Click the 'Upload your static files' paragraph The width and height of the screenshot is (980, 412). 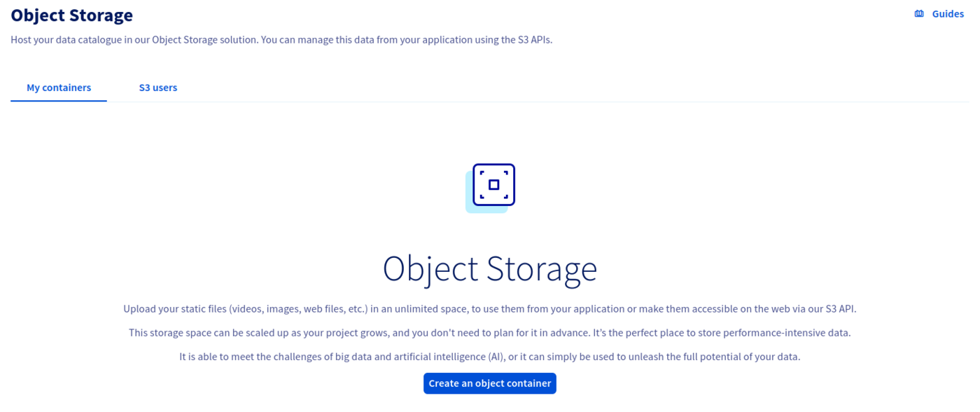point(489,309)
